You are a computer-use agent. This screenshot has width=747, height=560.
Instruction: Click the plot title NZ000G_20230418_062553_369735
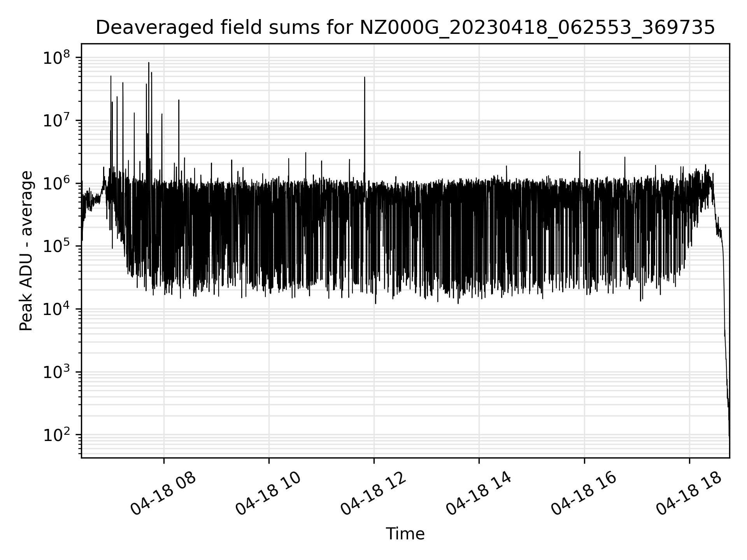[x=405, y=28]
